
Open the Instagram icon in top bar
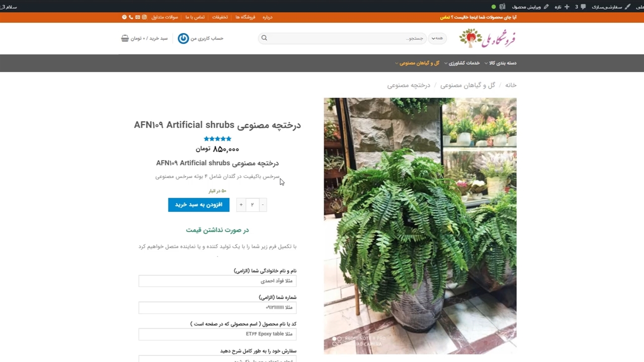144,17
